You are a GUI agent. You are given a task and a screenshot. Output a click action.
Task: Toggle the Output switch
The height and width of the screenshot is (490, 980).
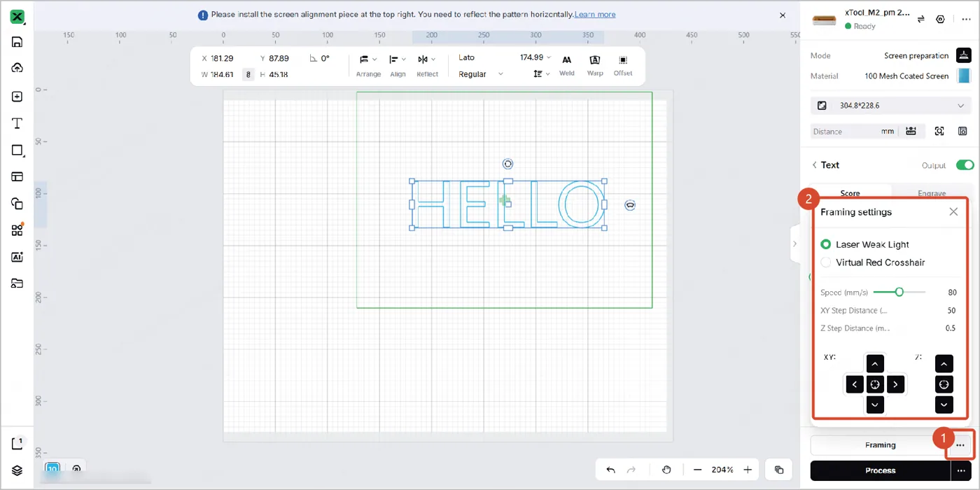click(965, 165)
